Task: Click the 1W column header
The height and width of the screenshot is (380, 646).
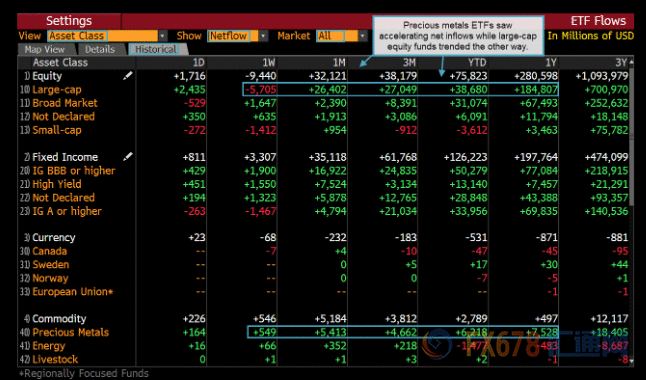Action: tap(269, 63)
